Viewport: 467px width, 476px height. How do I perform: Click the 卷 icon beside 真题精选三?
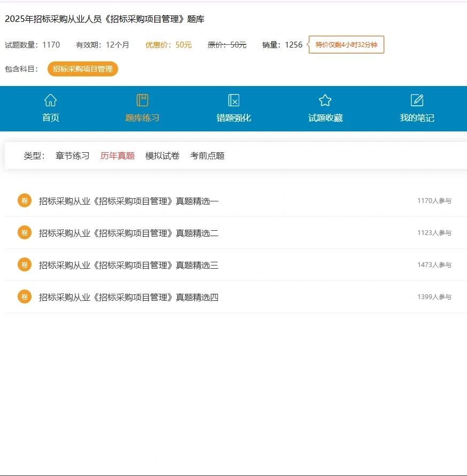pyautogui.click(x=24, y=264)
